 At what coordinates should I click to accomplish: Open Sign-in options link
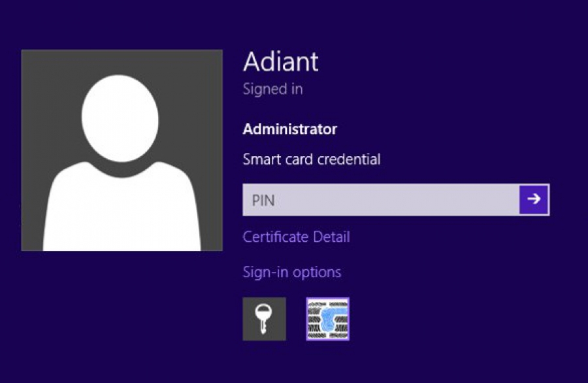tap(292, 272)
